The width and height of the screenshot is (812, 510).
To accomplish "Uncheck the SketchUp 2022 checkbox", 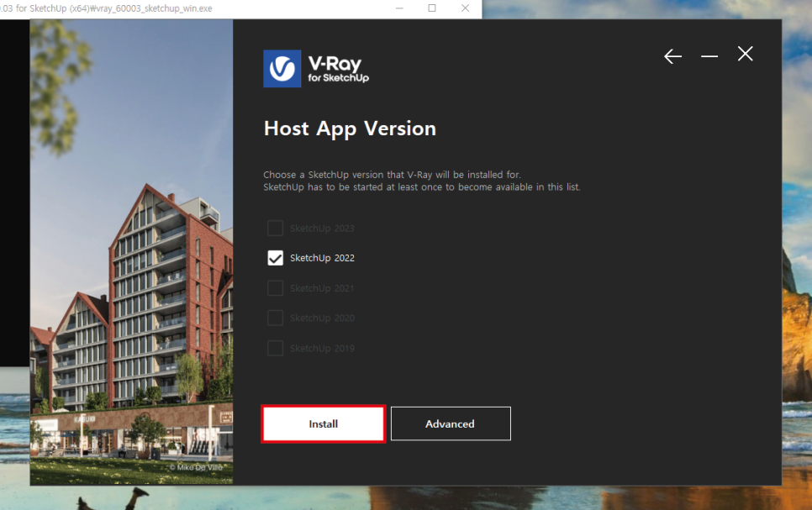I will [x=276, y=258].
